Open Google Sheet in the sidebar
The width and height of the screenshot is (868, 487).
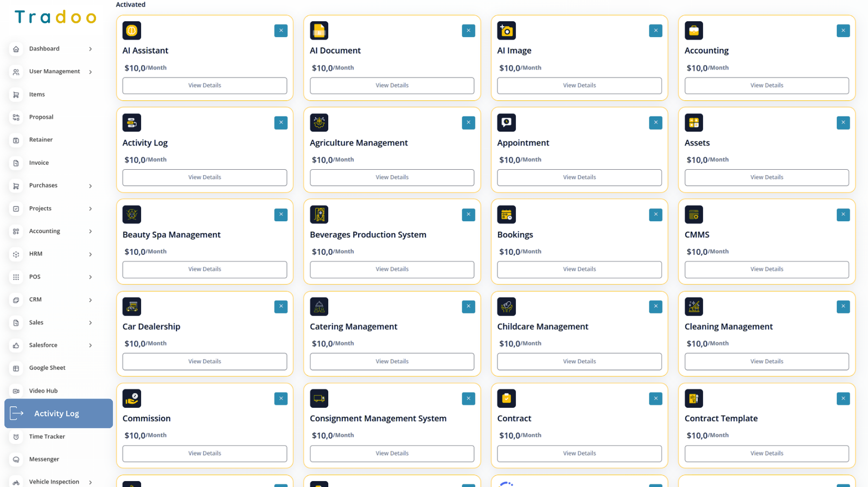(47, 368)
